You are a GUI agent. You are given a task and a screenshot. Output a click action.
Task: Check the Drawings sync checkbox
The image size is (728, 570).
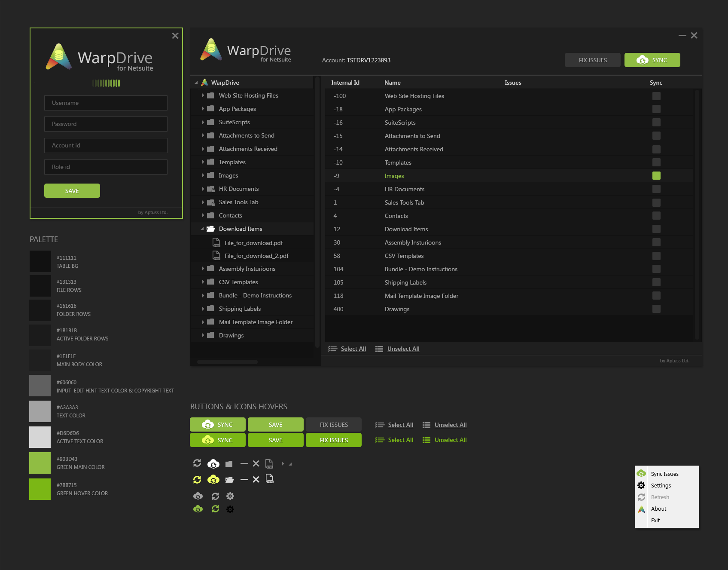click(x=656, y=309)
